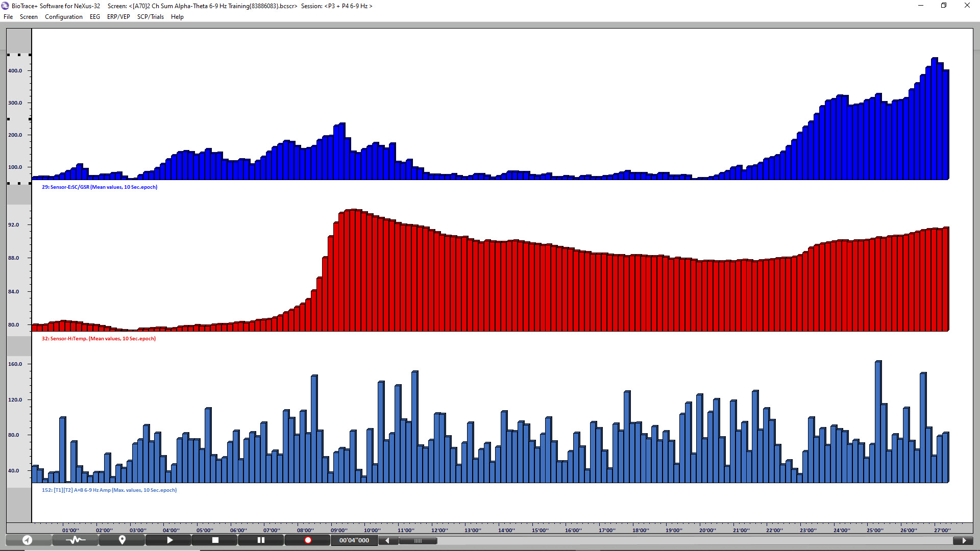This screenshot has height=551, width=980.
Task: Open the Help menu
Action: 177,17
